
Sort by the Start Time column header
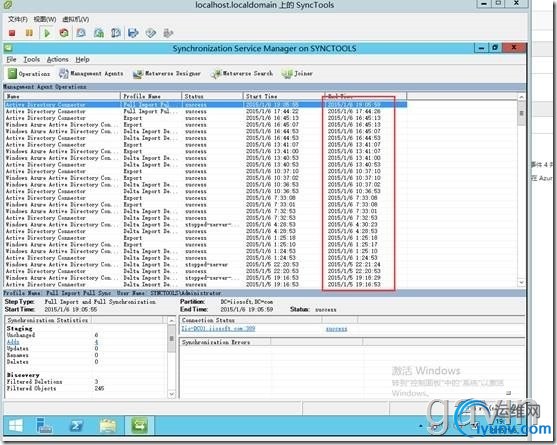pyautogui.click(x=284, y=96)
